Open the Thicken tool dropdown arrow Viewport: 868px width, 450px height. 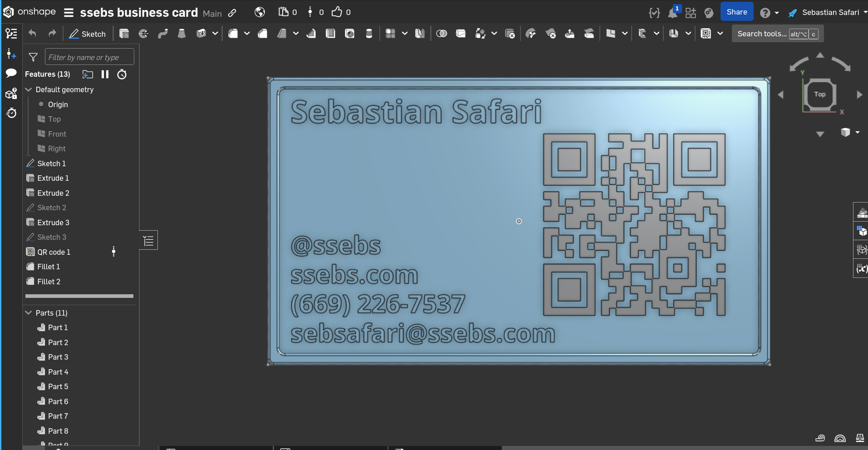215,34
